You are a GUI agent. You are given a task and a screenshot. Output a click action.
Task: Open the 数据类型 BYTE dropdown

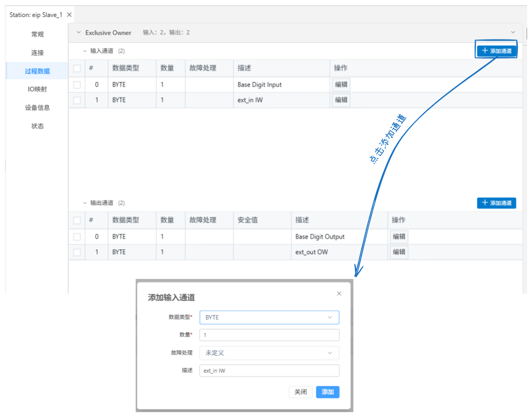[269, 318]
